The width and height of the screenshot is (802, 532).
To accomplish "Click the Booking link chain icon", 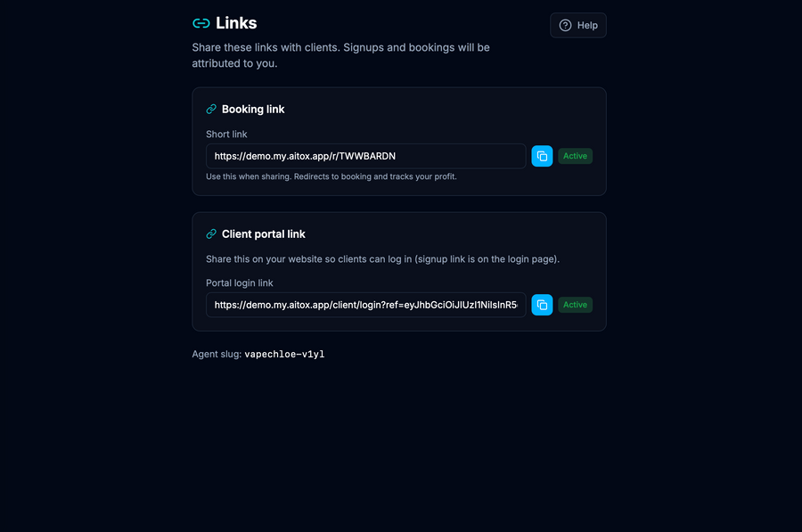I will point(211,109).
